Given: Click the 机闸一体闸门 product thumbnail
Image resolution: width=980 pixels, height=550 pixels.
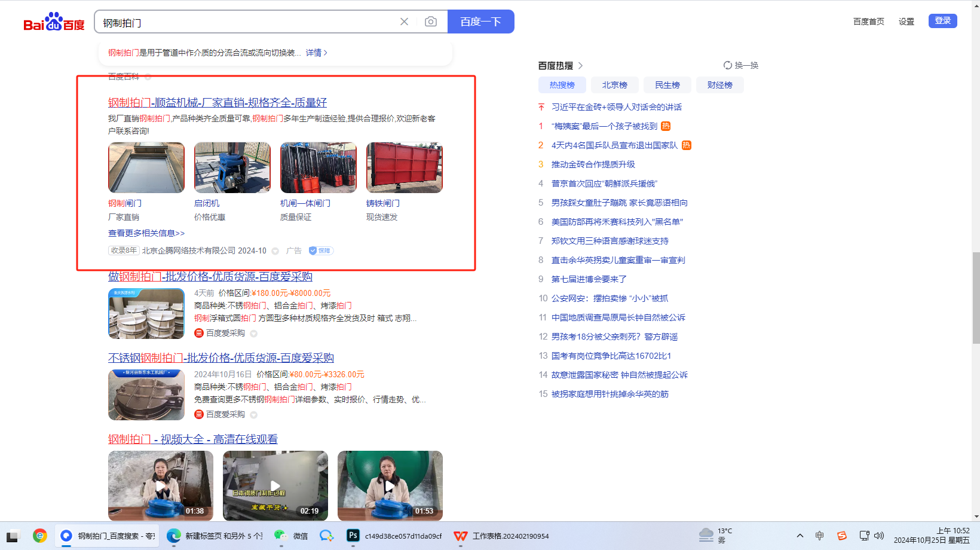Looking at the screenshot, I should [x=318, y=167].
